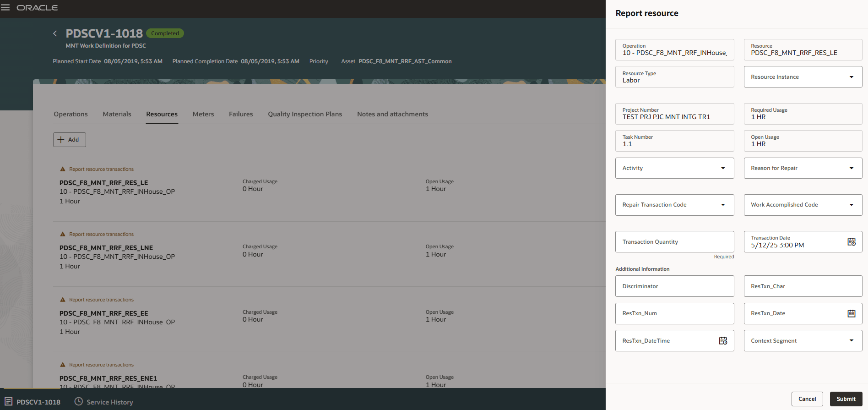Click the PDSCV1-1018 document icon in the bottom bar
868x410 pixels.
[x=8, y=402]
